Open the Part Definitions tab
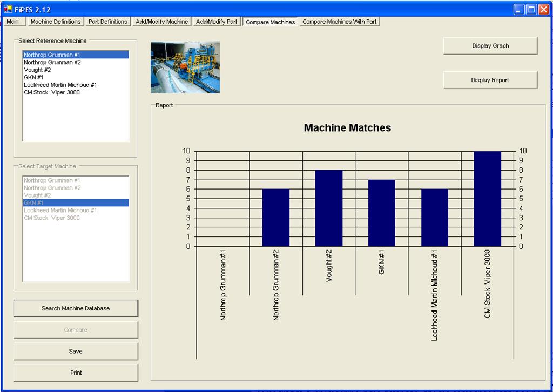Image resolution: width=553 pixels, height=392 pixels. pyautogui.click(x=107, y=22)
